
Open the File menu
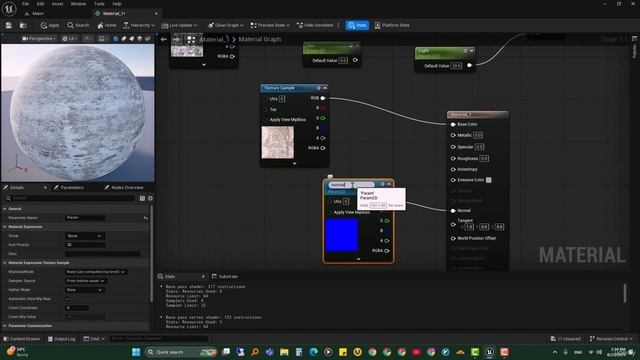[25, 4]
